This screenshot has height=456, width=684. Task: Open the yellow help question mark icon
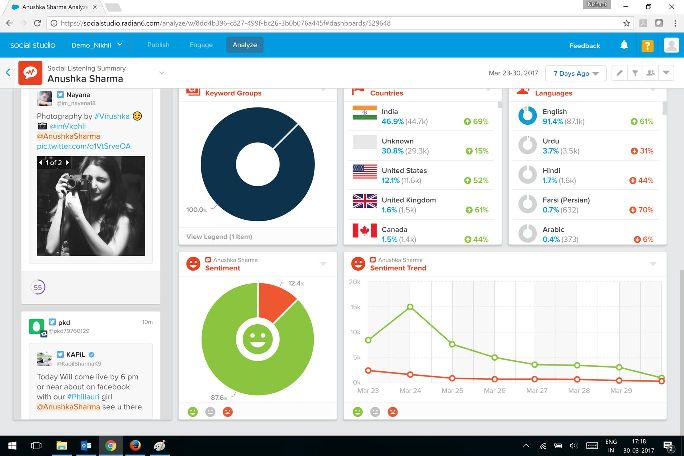tap(647, 45)
